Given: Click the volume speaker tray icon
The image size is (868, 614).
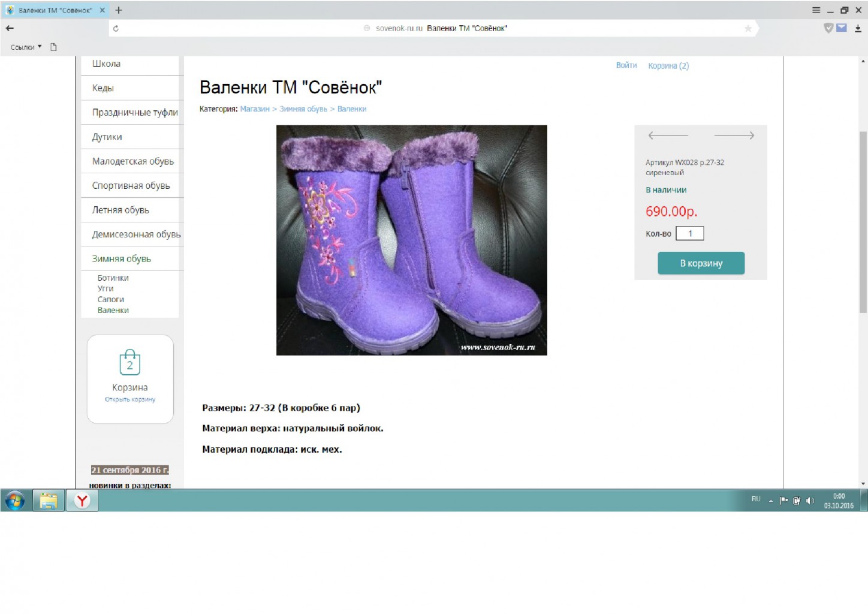Looking at the screenshot, I should tap(810, 501).
